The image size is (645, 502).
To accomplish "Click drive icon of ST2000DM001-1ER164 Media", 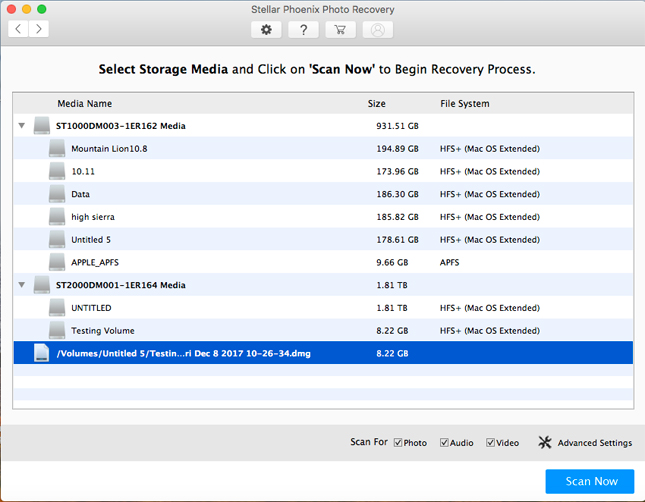I will click(x=42, y=285).
